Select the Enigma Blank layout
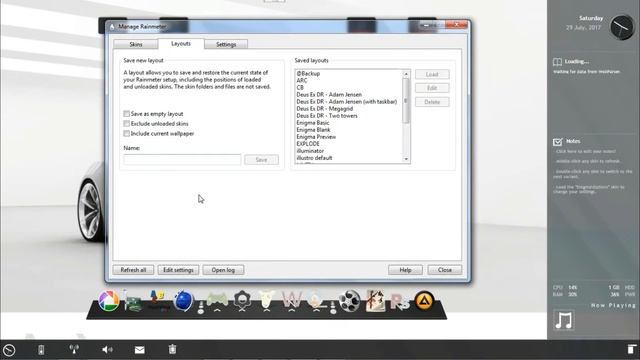Image resolution: width=640 pixels, height=360 pixels. coord(313,130)
